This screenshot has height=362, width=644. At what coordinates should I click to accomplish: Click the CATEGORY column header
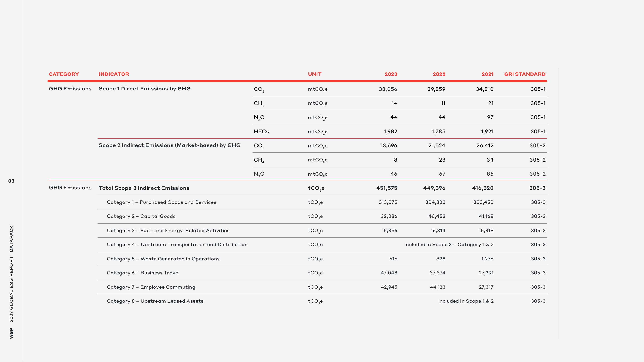[x=64, y=74]
